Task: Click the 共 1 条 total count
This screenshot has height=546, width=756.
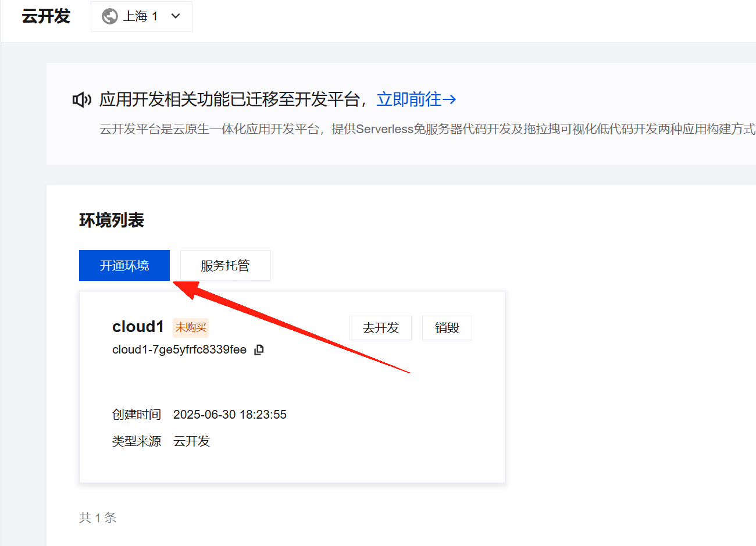Action: [x=98, y=518]
